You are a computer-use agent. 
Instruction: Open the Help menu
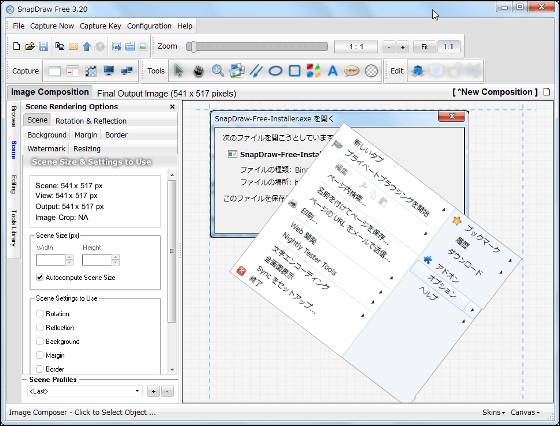coord(185,26)
